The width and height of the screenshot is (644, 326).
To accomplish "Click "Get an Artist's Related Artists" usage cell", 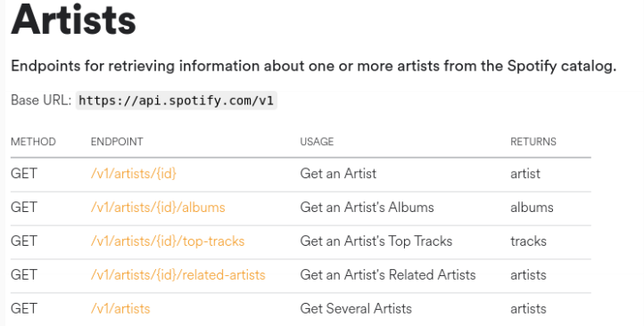I will [x=388, y=274].
